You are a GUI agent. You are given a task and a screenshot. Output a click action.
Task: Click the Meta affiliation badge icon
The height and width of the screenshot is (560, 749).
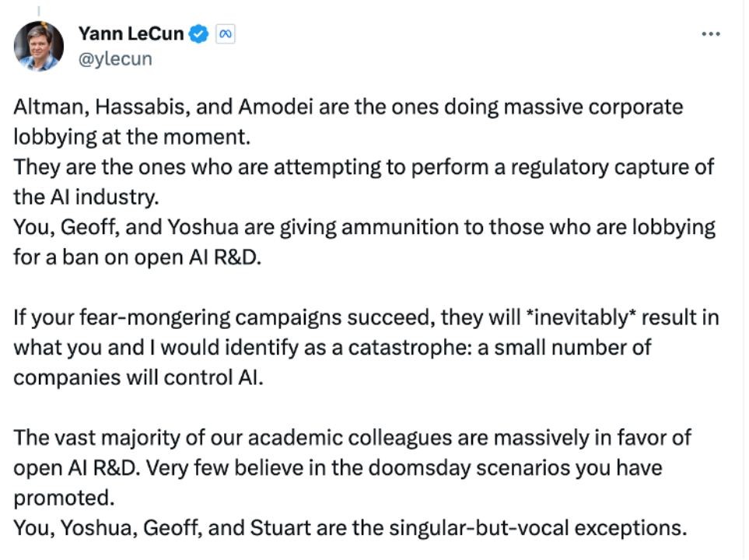pyautogui.click(x=226, y=34)
